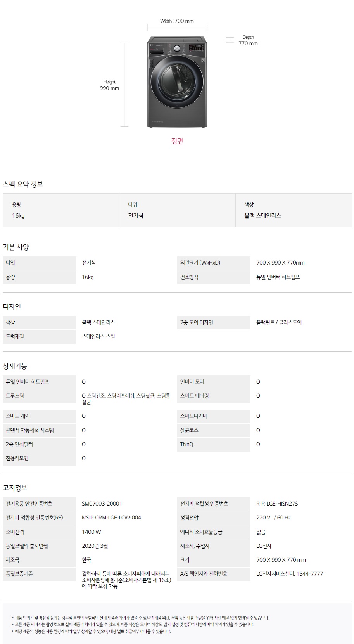Click the LG전자서비스센터, 1544-7777 phone text
Viewport: 354px width, 644px height.
[x=290, y=574]
